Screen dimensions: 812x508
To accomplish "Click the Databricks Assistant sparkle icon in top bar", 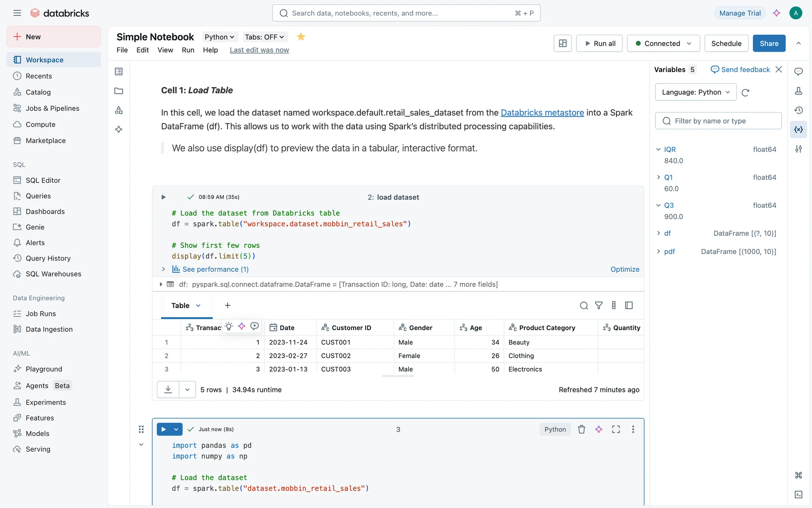I will pyautogui.click(x=776, y=13).
